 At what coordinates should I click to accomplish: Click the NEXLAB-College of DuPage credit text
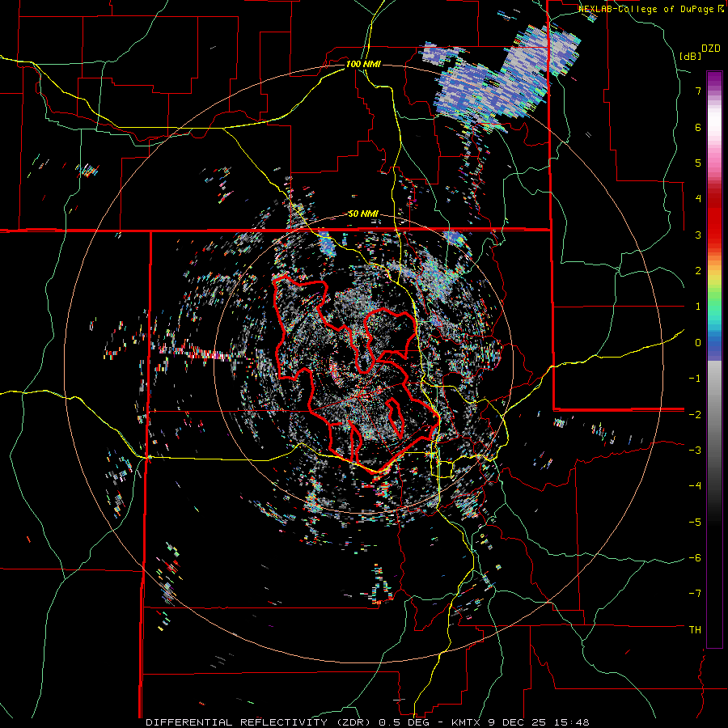coord(650,9)
